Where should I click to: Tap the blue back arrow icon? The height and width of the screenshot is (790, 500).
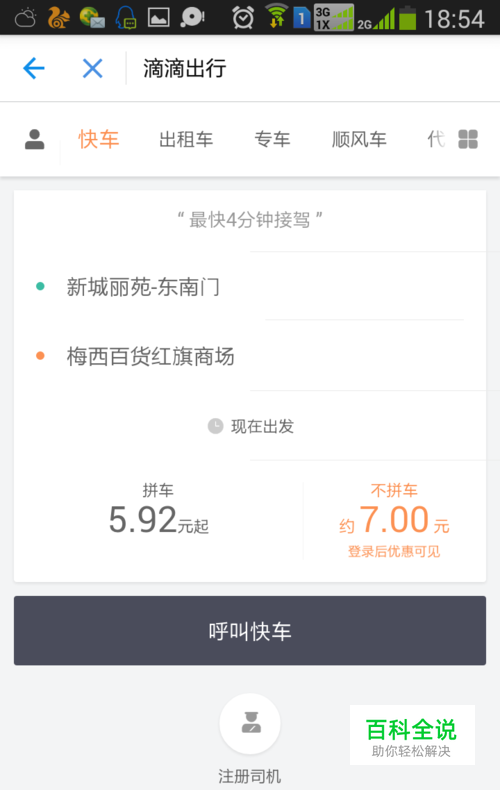pos(34,68)
